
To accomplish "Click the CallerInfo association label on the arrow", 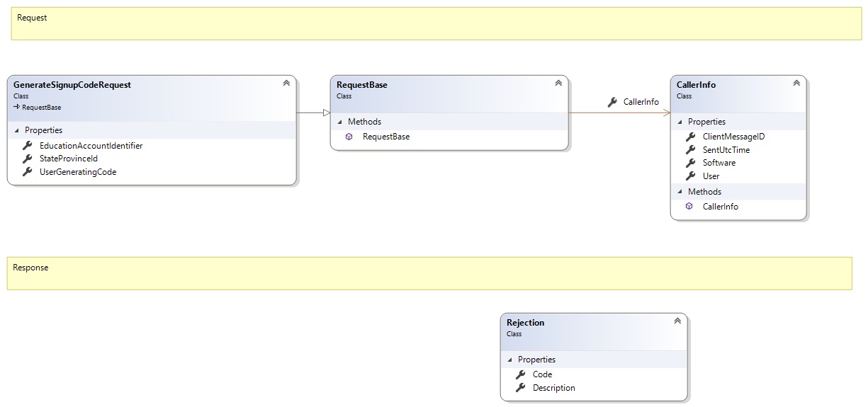I will 641,102.
